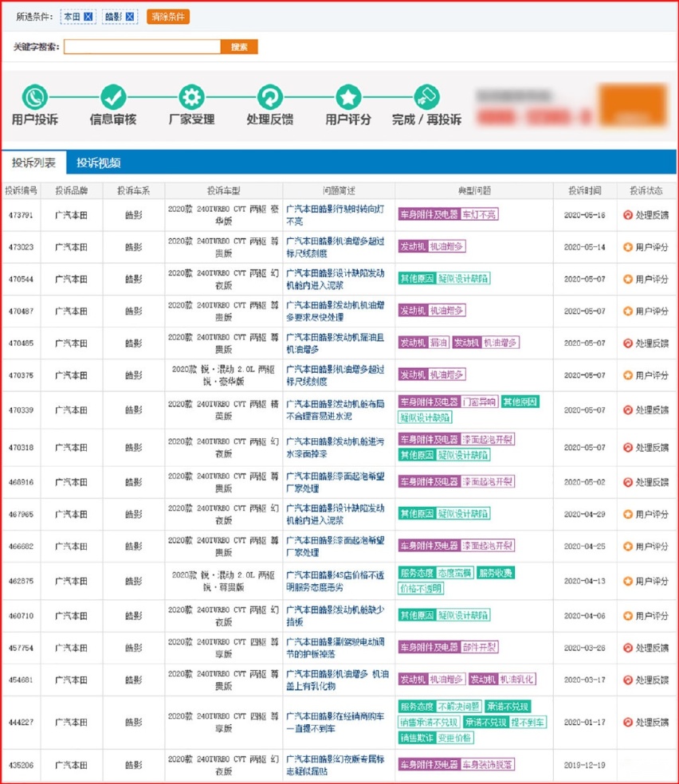Click the 漏油 tag in row 470485
This screenshot has height=784, width=679.
point(438,343)
